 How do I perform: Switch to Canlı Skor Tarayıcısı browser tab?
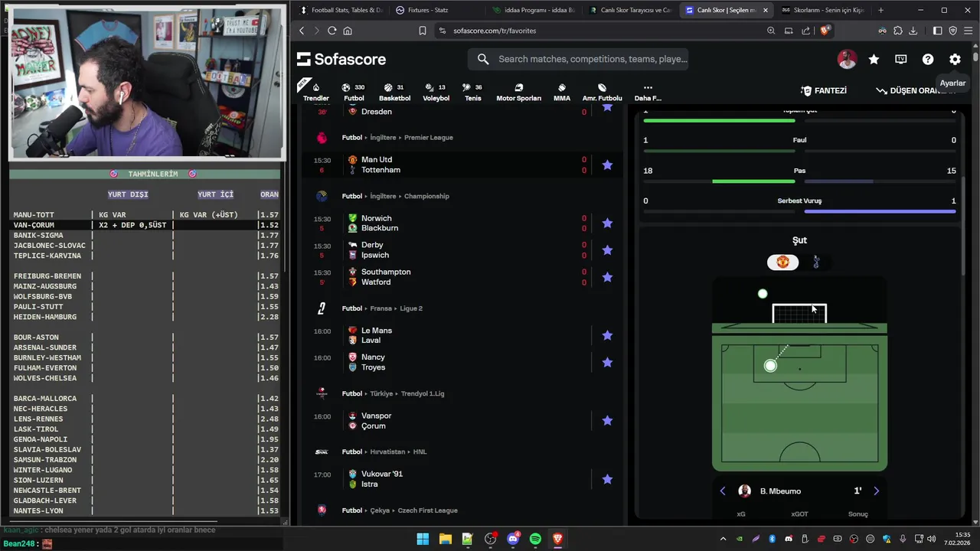coord(630,10)
